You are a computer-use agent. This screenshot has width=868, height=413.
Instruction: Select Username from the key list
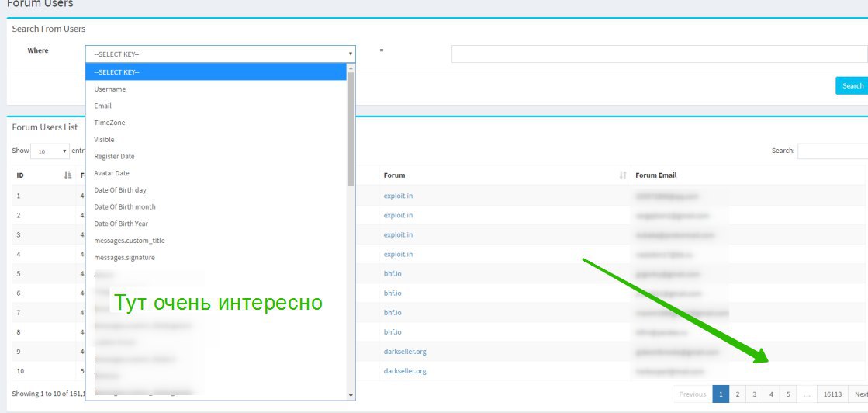click(216, 88)
